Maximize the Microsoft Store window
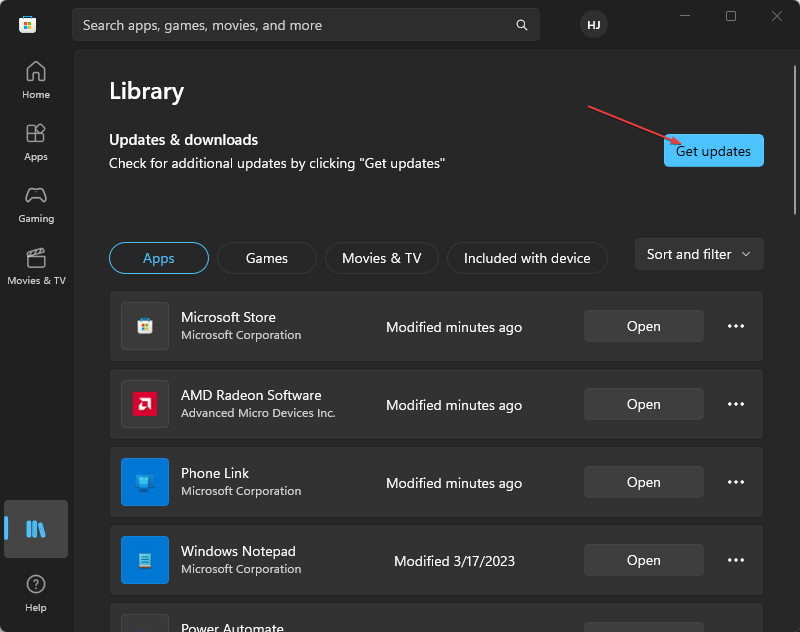Screen dimensions: 800x632 click(x=731, y=16)
